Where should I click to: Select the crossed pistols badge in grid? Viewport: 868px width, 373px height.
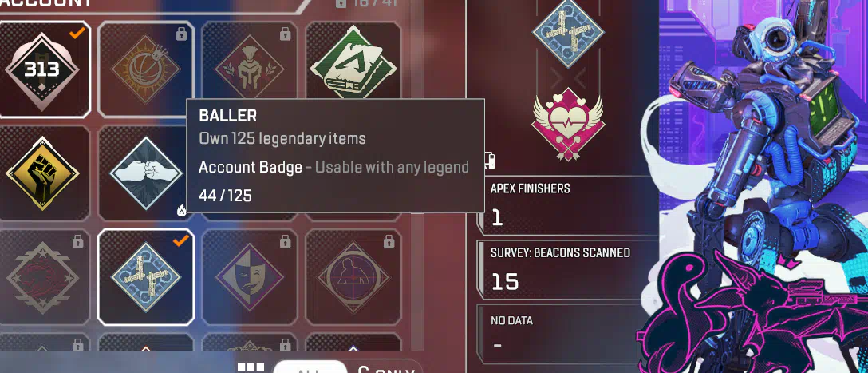(145, 276)
